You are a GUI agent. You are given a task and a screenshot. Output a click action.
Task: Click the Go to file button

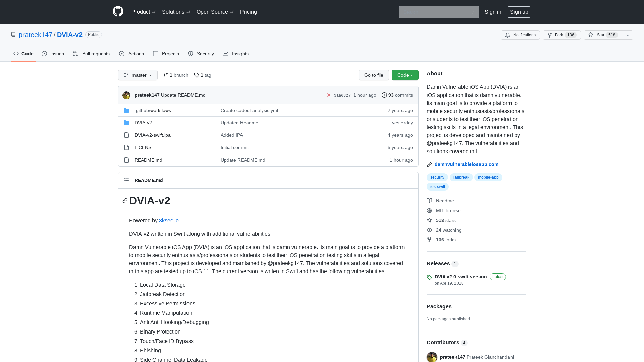pos(374,75)
